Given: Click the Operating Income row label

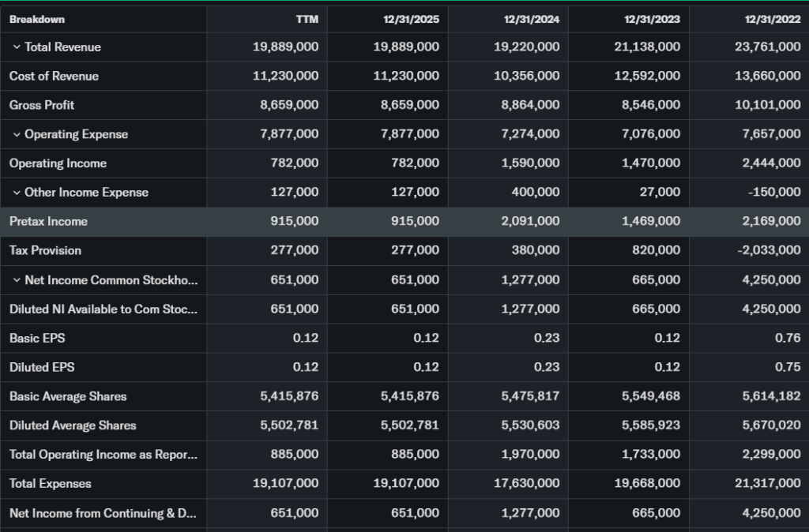Looking at the screenshot, I should [58, 163].
